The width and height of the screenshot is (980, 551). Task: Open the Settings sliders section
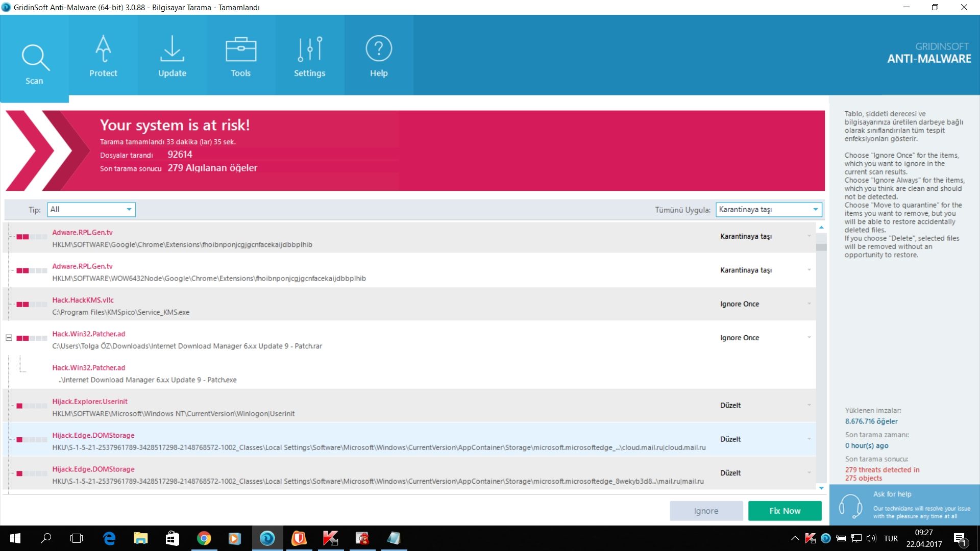(309, 56)
